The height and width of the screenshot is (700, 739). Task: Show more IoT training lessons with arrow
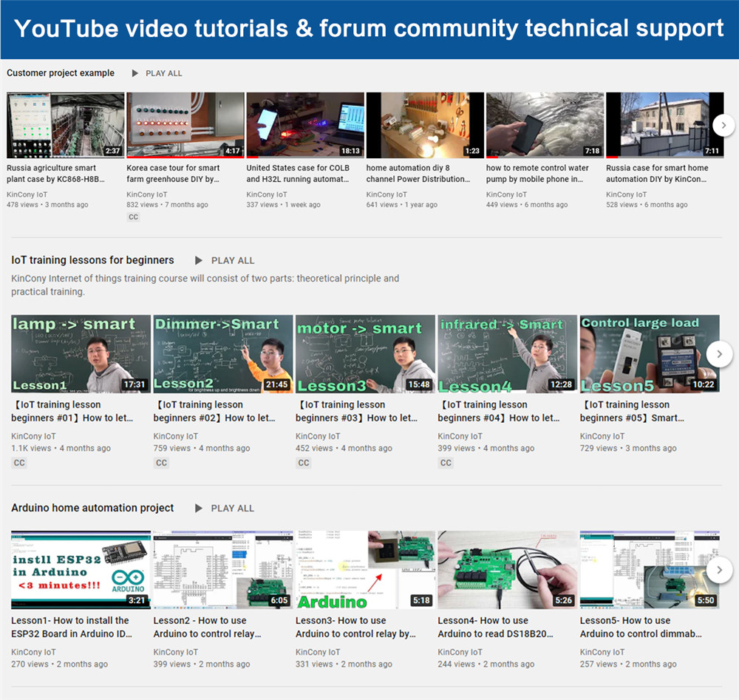click(x=719, y=354)
